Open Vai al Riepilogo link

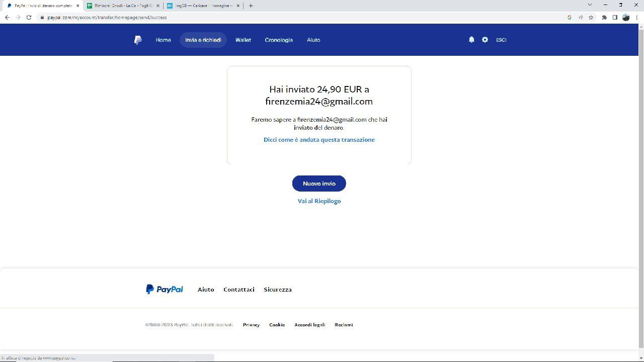coord(319,201)
